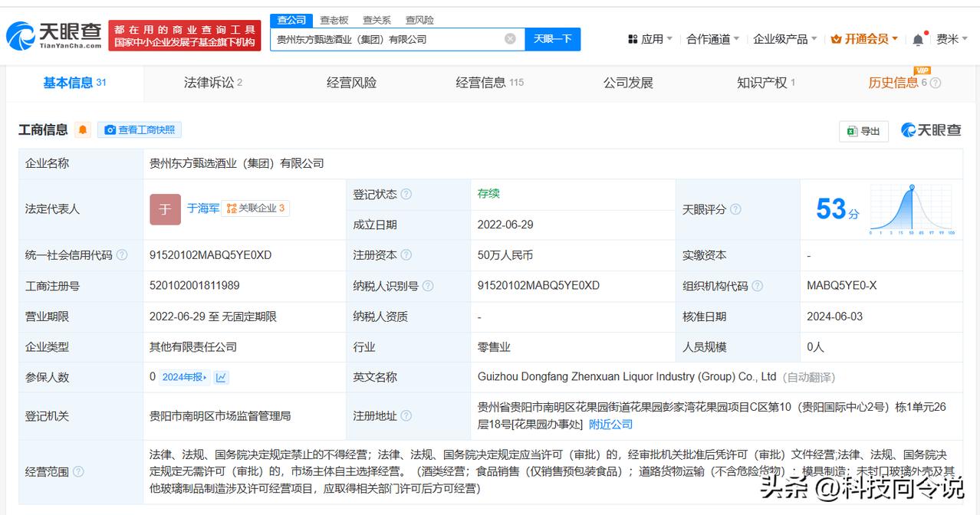Select credit code 91520102MABQ5YE0XD beside 统一社会信用代码

210,255
